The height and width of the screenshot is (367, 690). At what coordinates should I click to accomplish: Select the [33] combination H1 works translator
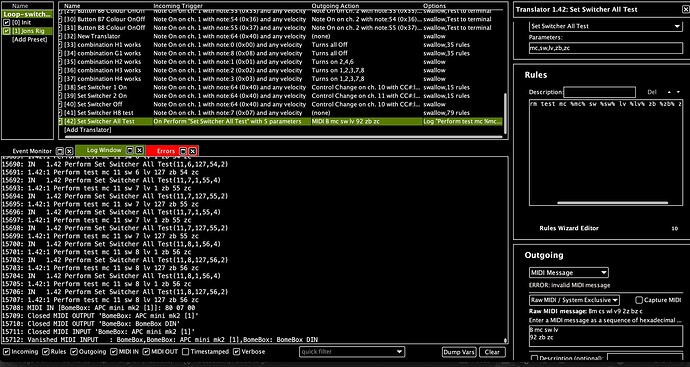coord(281,45)
